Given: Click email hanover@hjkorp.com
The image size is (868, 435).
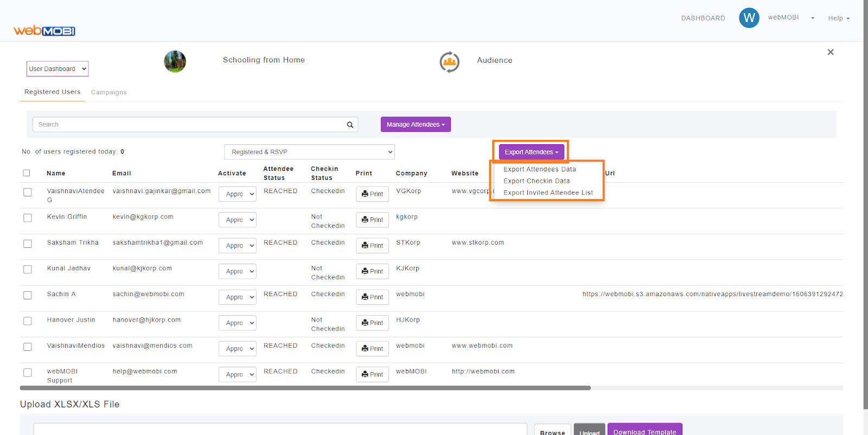Looking at the screenshot, I should coord(146,320).
